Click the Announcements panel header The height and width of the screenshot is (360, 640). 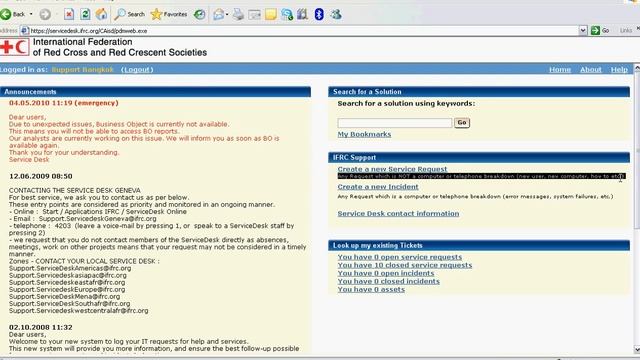[156, 92]
